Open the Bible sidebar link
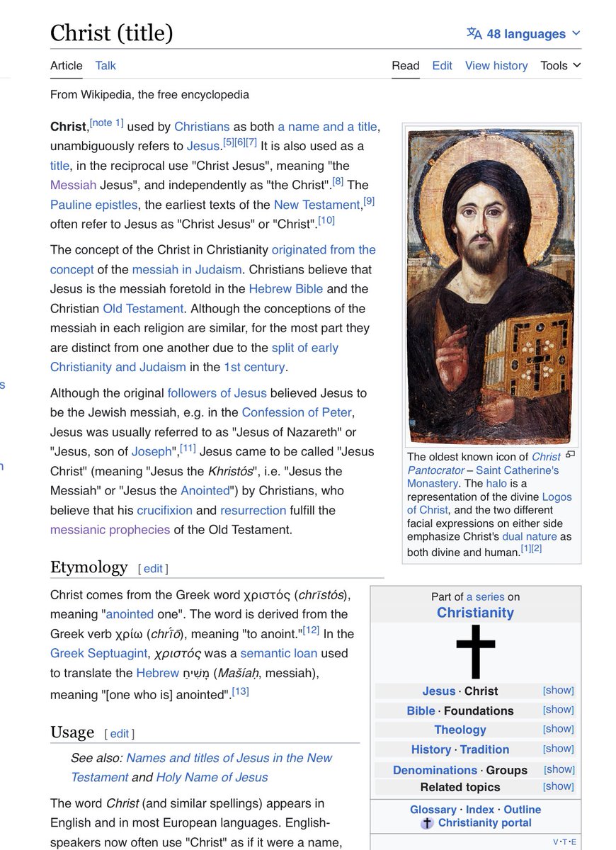 [x=421, y=710]
